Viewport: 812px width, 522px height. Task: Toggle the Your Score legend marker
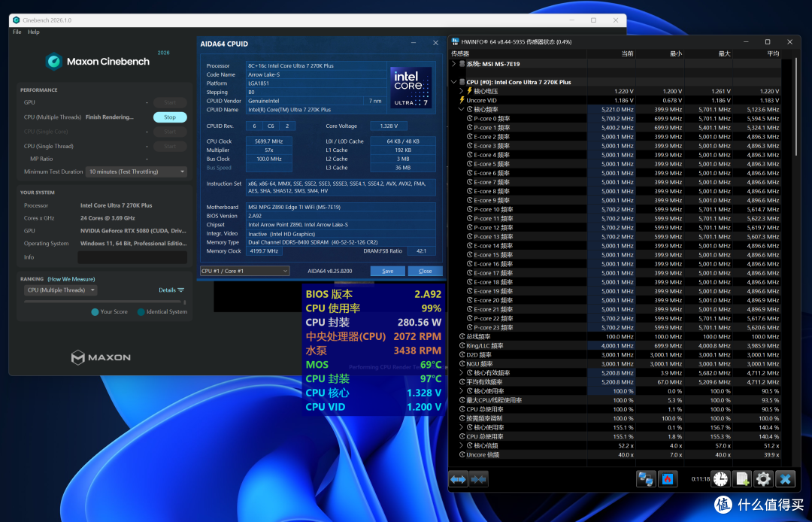[x=95, y=311]
